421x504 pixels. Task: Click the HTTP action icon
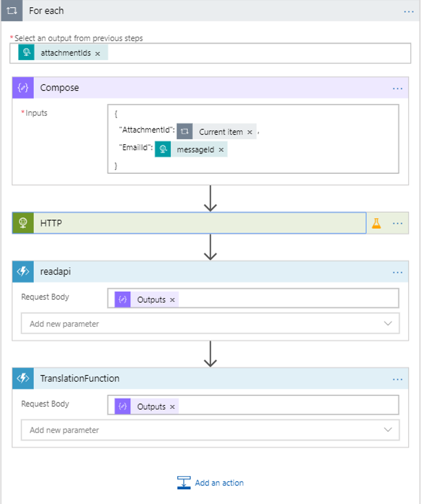coord(23,223)
